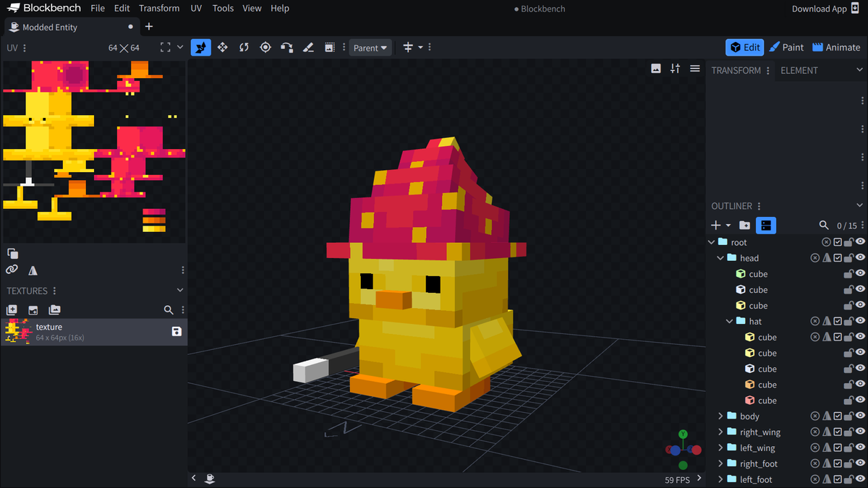868x488 pixels.
Task: Click the screenshot icon above the viewport
Action: (x=655, y=68)
